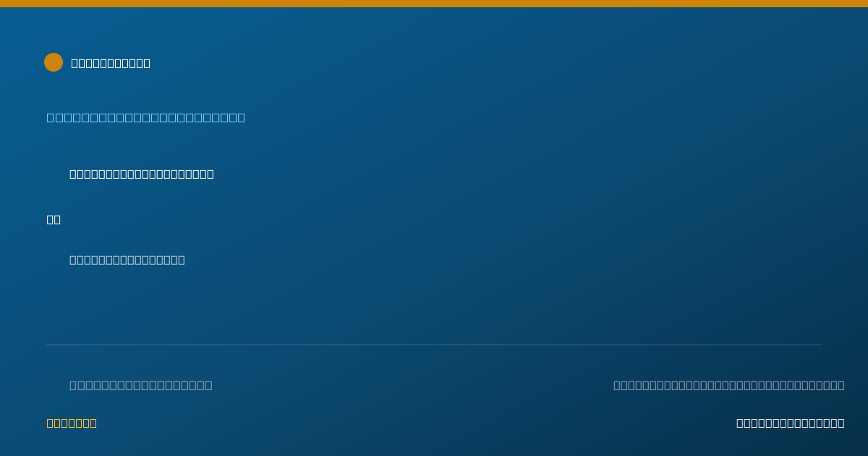Viewport: 868px width, 456px height.
Task: Open the light-blue headline text line
Action: point(146,117)
